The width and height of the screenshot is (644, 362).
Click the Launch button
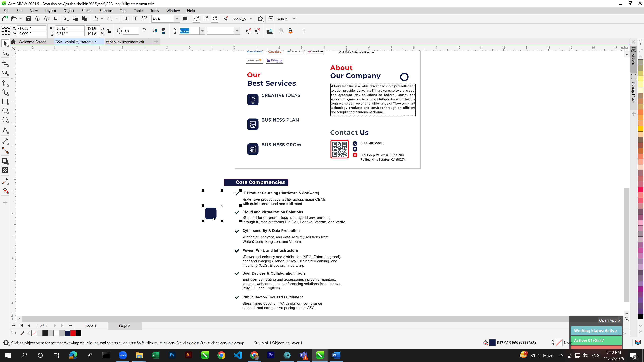tap(278, 19)
